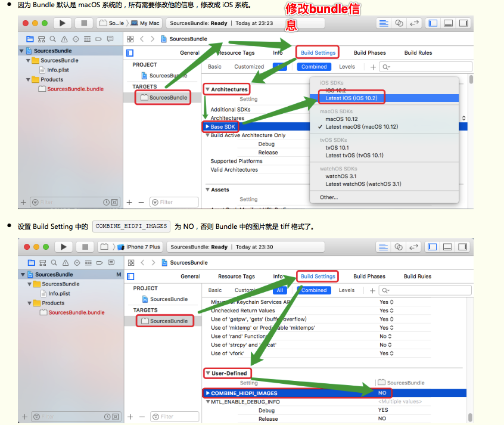The height and width of the screenshot is (425, 504).
Task: Show report navigator in upper window
Action: click(110, 39)
